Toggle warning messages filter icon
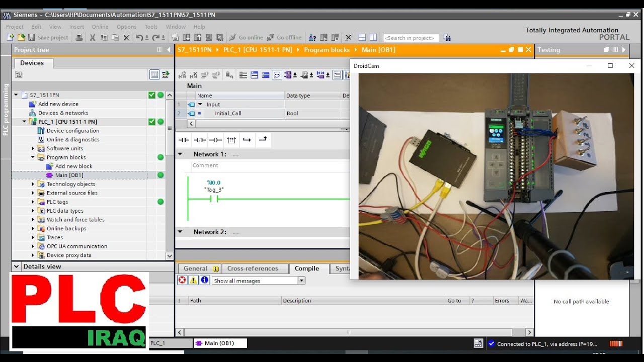Viewport: 644px width, 362px height. click(193, 281)
